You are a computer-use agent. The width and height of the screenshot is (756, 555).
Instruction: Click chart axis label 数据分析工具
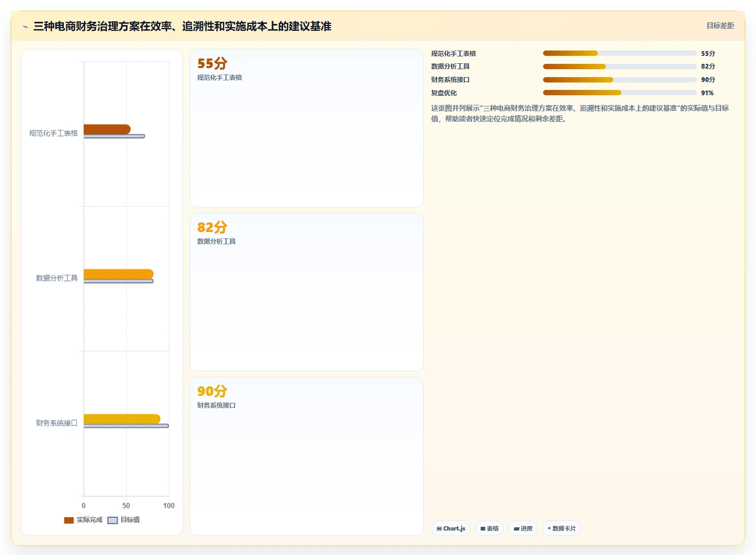coord(57,278)
